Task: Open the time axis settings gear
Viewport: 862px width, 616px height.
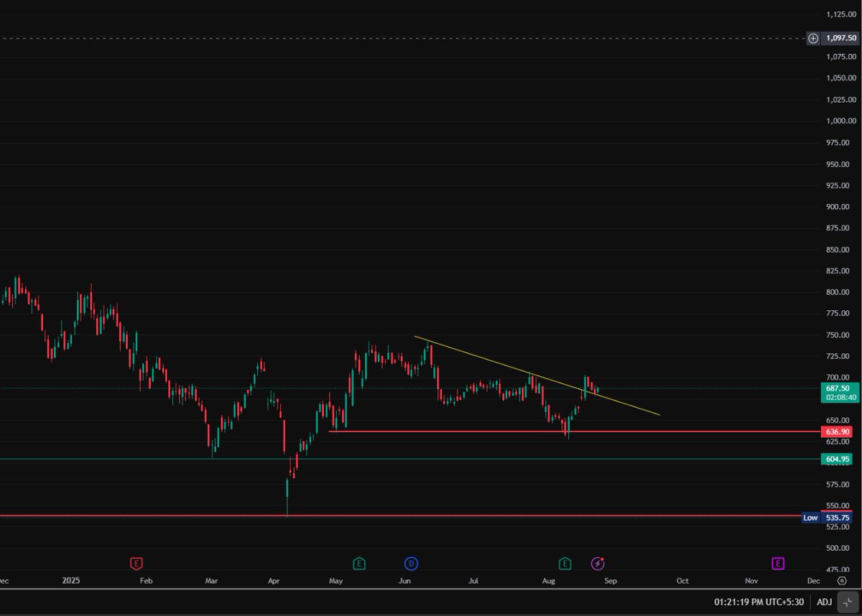Action: tap(841, 580)
